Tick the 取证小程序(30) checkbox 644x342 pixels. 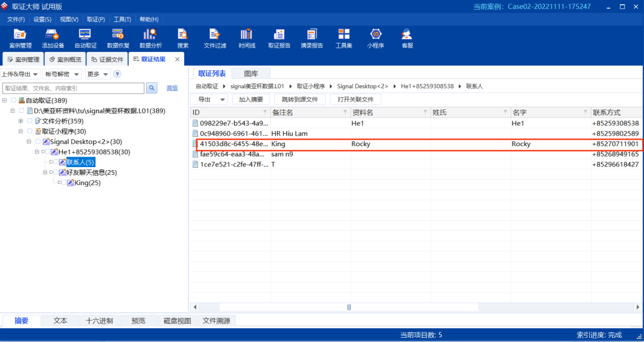[30, 131]
